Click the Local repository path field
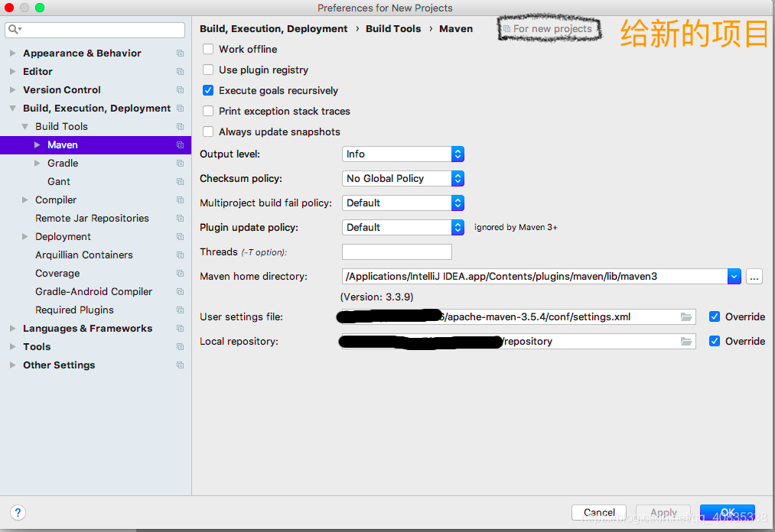Screen dimensions: 775x532 click(519, 342)
